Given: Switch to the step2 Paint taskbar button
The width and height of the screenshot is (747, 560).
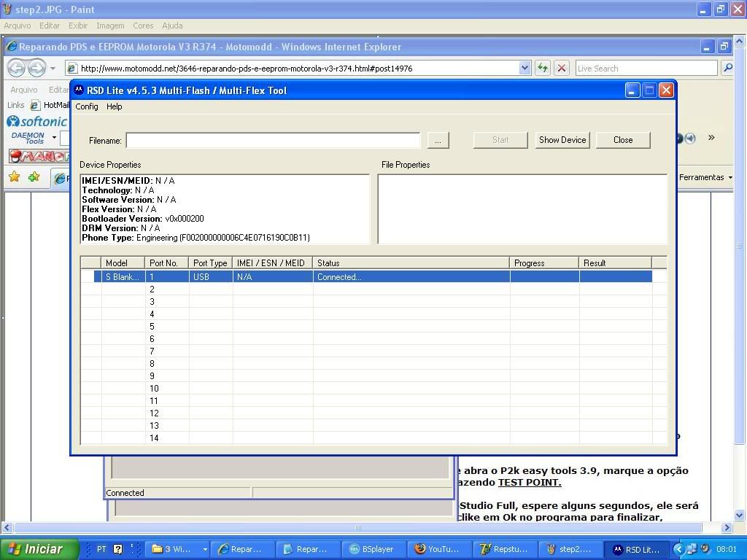Looking at the screenshot, I should point(571,549).
